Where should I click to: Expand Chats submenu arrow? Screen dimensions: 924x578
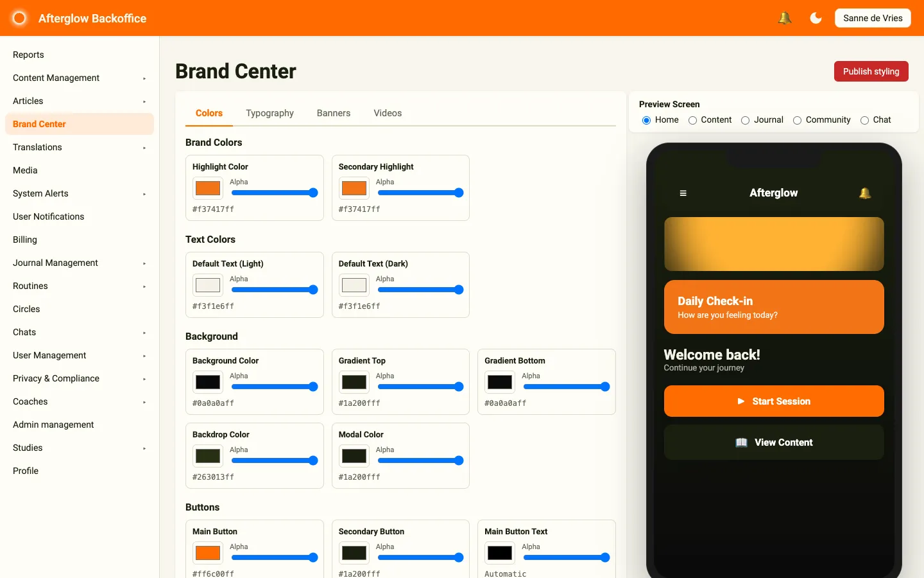[x=144, y=333]
